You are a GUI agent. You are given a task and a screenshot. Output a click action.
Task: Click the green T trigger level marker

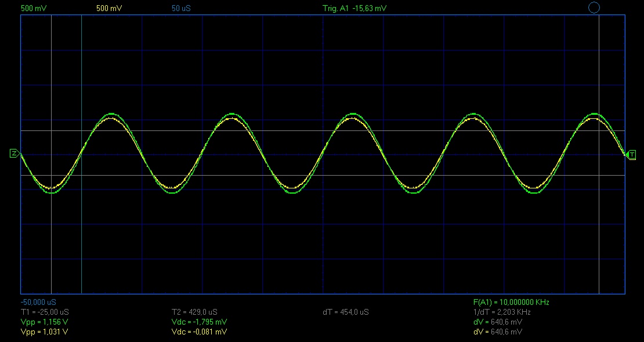pyautogui.click(x=632, y=155)
